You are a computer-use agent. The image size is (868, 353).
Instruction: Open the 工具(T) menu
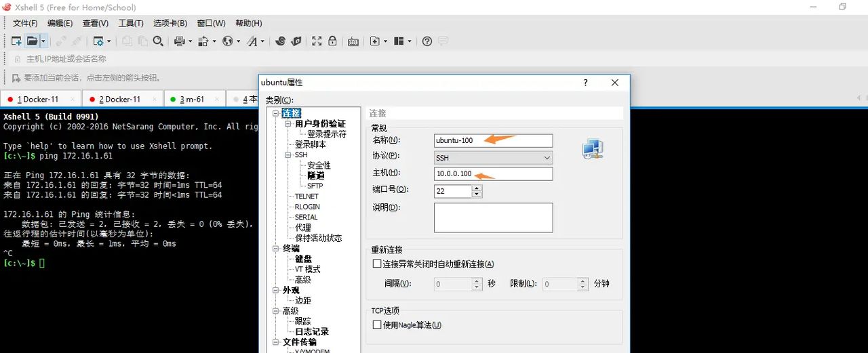(x=132, y=24)
